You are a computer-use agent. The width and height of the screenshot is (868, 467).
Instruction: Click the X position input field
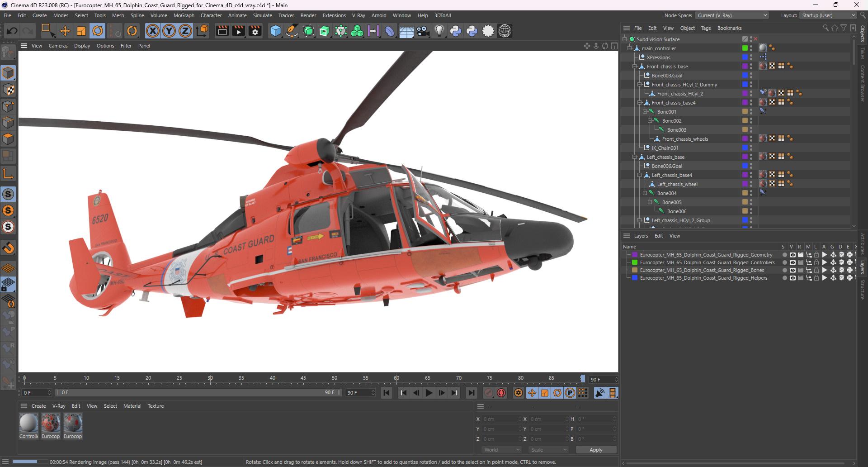click(502, 419)
